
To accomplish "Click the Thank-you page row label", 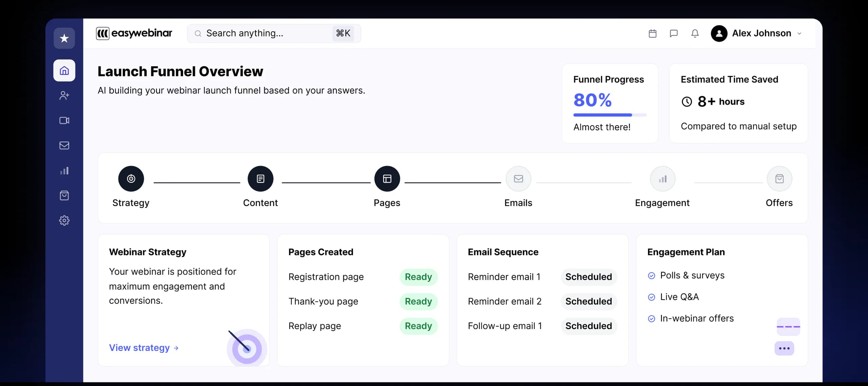I will (x=323, y=301).
